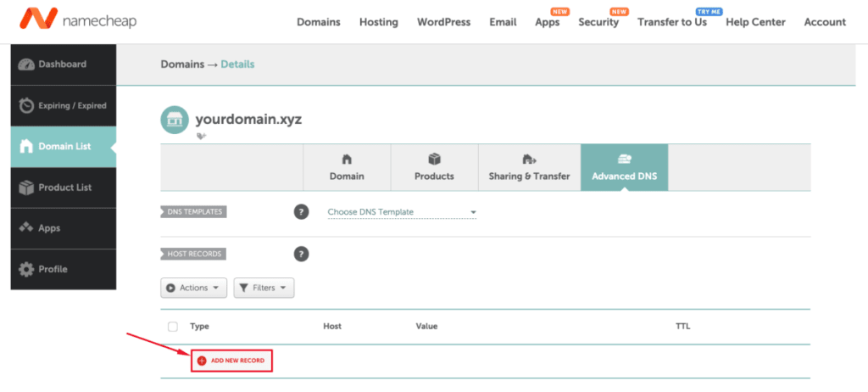Open the Email top menu
The image size is (868, 392).
point(503,22)
